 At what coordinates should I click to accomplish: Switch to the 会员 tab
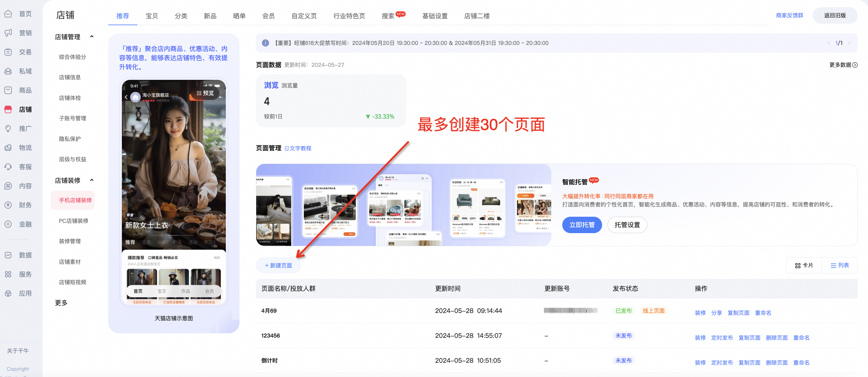[269, 16]
